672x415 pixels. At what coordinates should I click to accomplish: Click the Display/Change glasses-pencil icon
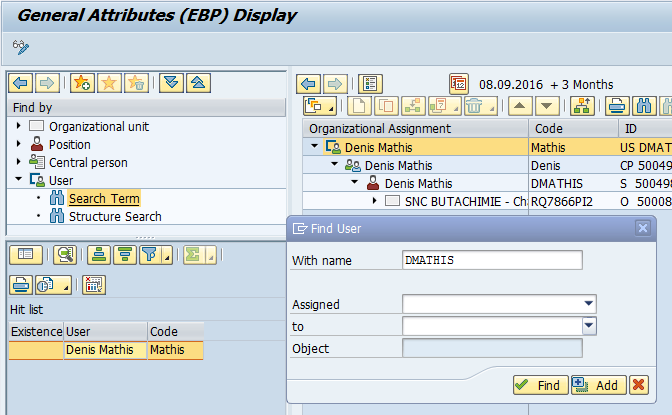[21, 47]
